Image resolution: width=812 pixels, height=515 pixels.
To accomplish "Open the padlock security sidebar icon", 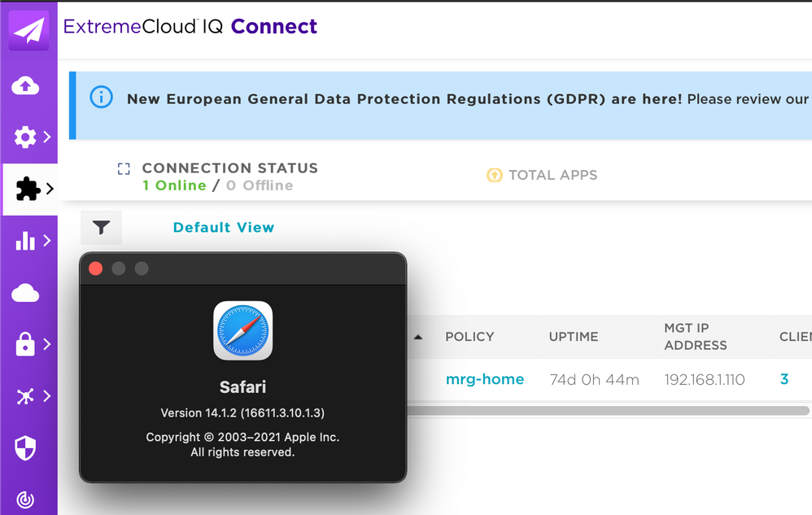I will click(25, 345).
